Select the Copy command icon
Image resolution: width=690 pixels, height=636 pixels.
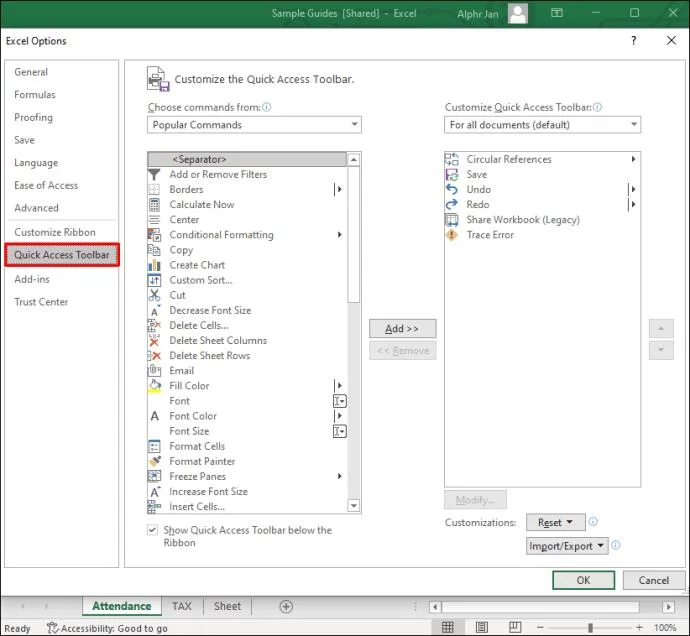pos(154,250)
